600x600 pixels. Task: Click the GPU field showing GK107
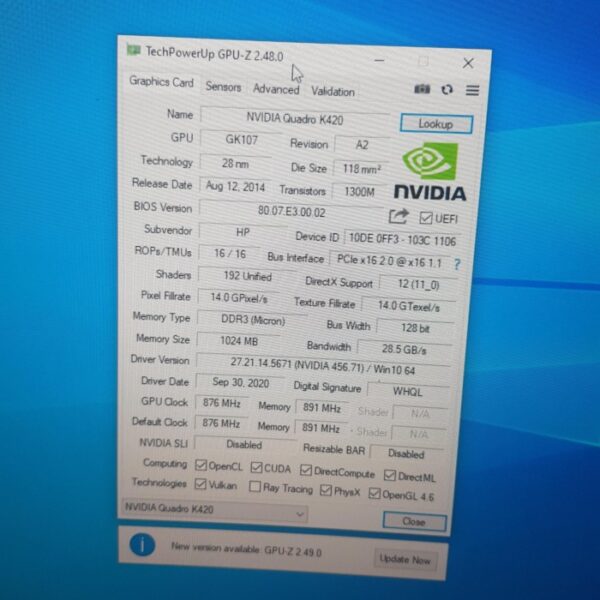(241, 139)
